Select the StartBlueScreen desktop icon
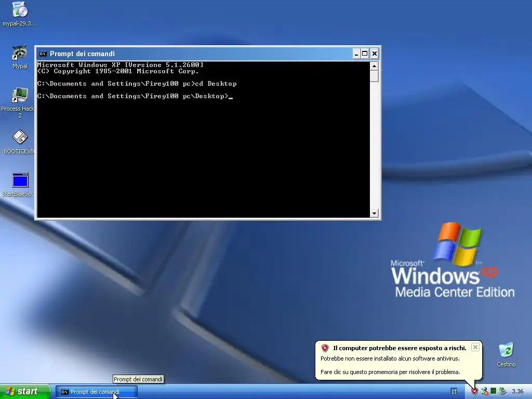The width and height of the screenshot is (532, 399). [x=19, y=184]
